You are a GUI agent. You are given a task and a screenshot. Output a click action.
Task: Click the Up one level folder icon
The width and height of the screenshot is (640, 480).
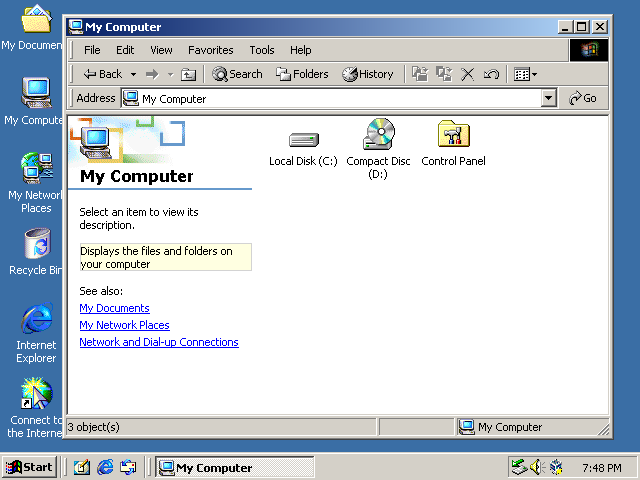point(188,74)
